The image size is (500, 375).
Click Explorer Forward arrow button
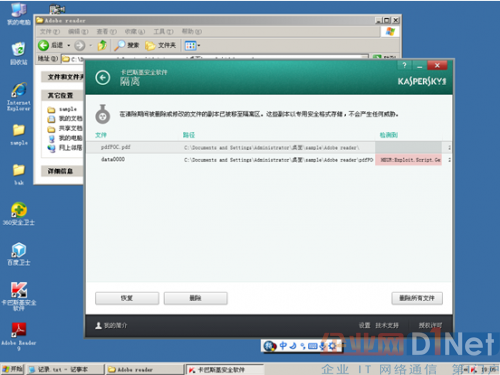point(79,45)
